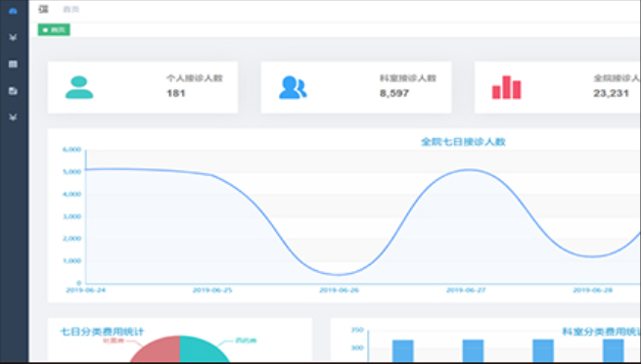The width and height of the screenshot is (641, 364).
Task: Click the 全院七日接诊人数 chart title
Action: 463,142
